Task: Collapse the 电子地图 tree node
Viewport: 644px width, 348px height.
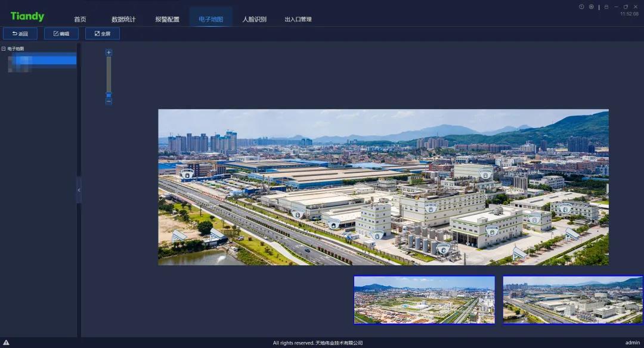Action: [x=5, y=48]
